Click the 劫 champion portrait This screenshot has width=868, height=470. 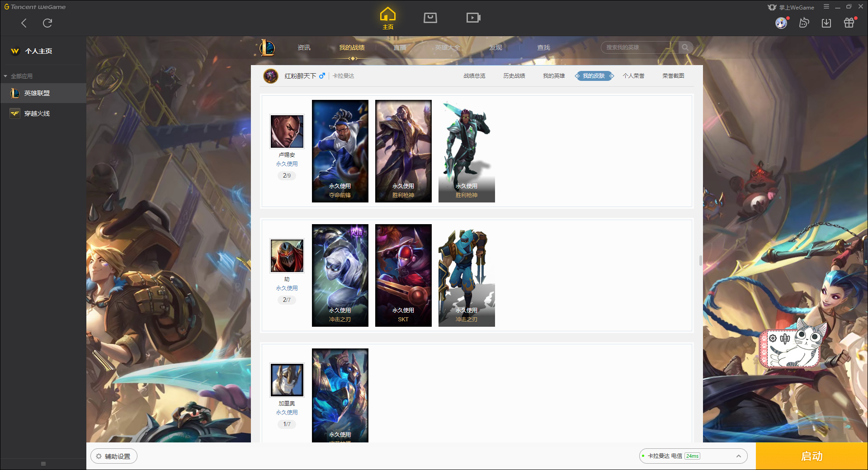point(287,255)
